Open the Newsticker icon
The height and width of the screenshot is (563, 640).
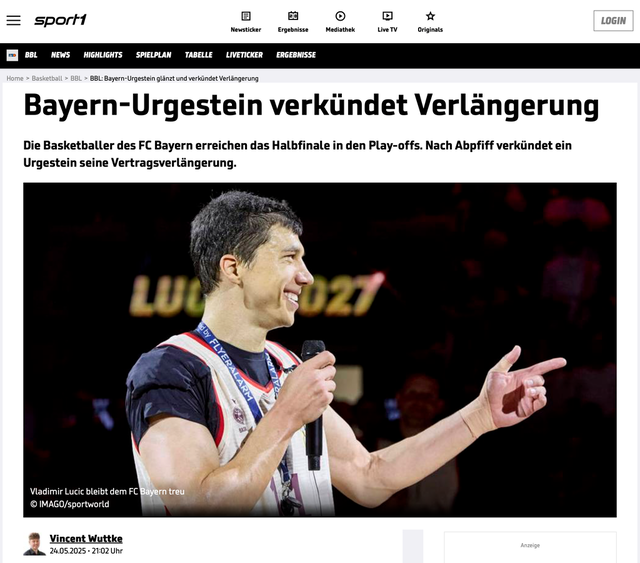click(x=245, y=16)
